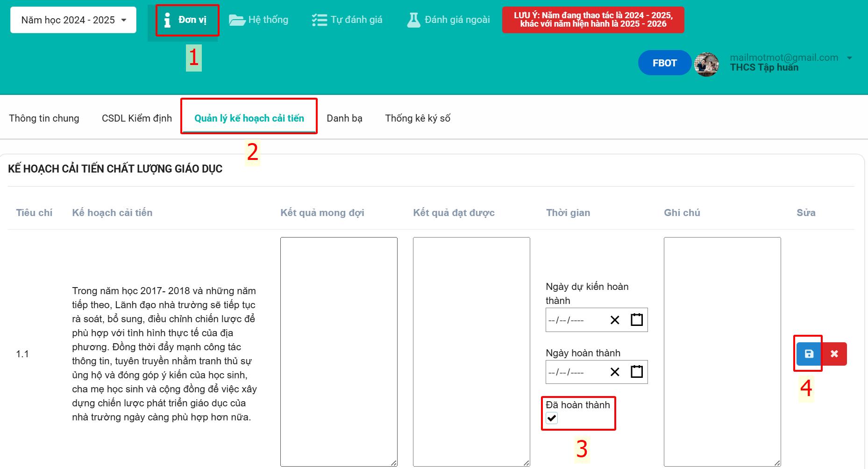Open the Đánh giá ngoài menu

pyautogui.click(x=448, y=20)
